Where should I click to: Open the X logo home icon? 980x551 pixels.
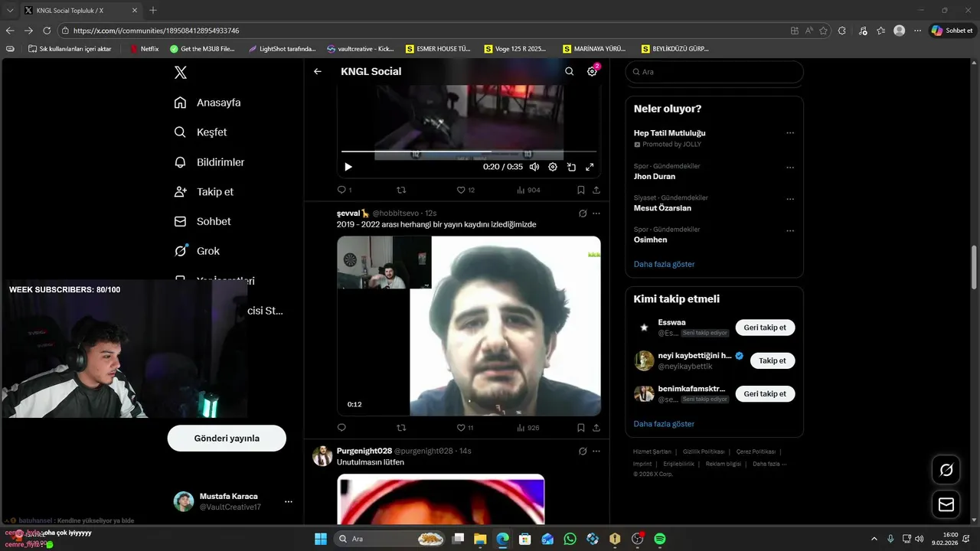[x=180, y=73]
